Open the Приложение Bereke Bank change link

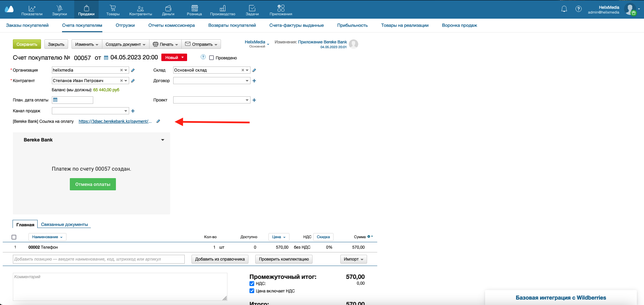tap(322, 42)
